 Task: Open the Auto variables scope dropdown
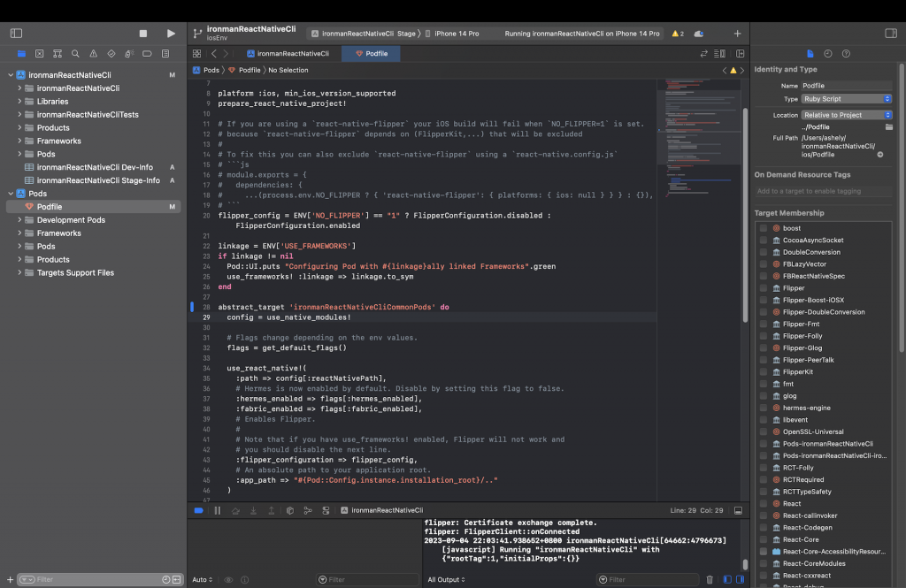(203, 579)
